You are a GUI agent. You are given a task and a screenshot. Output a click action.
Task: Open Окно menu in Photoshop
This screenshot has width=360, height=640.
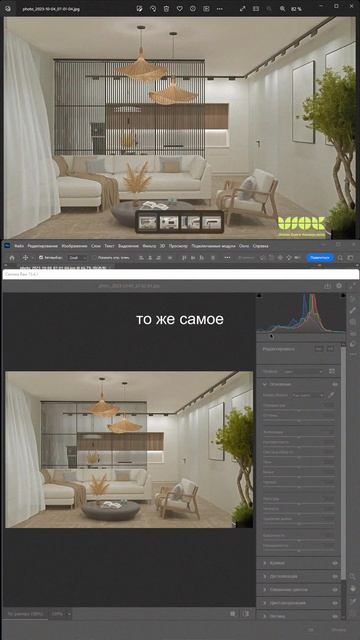[x=244, y=246]
